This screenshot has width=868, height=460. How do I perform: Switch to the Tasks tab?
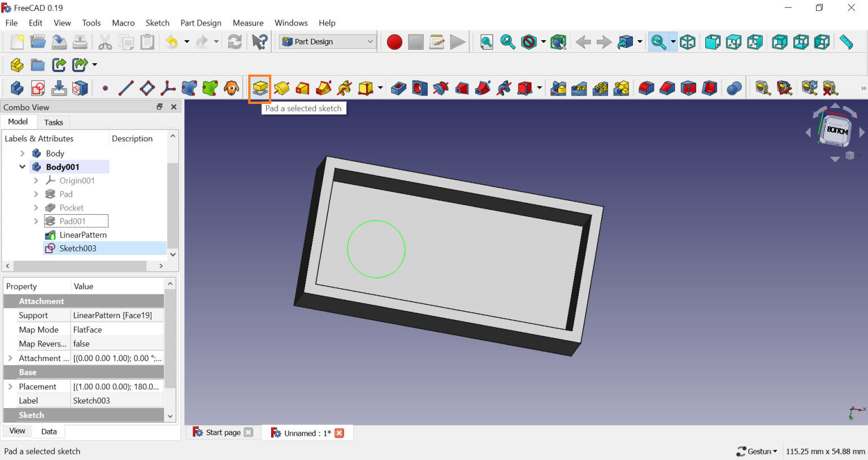coord(54,122)
